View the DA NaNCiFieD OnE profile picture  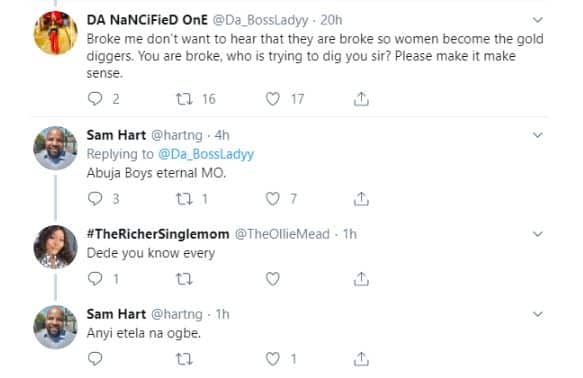click(55, 33)
